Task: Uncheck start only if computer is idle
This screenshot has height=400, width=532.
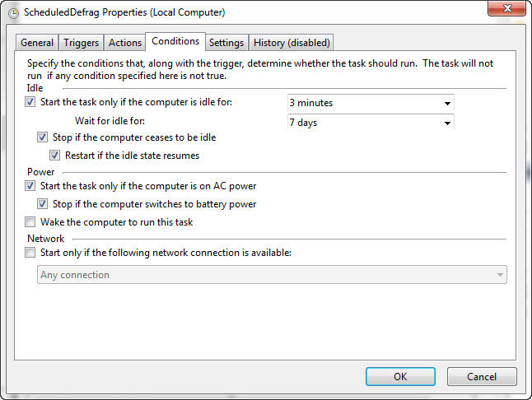Action: [x=31, y=103]
